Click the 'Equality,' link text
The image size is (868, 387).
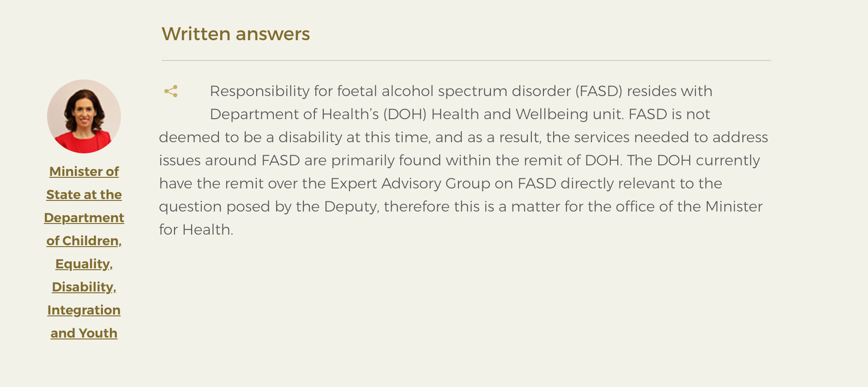click(x=84, y=264)
